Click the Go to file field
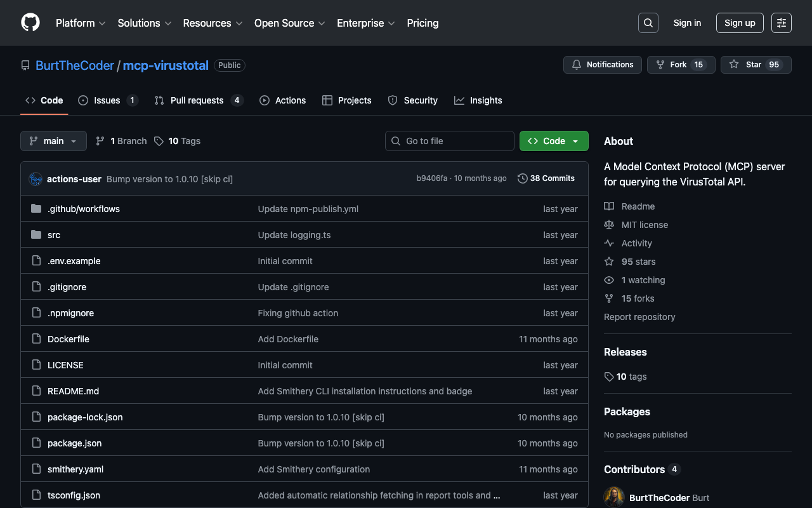This screenshot has height=508, width=812. coord(449,141)
